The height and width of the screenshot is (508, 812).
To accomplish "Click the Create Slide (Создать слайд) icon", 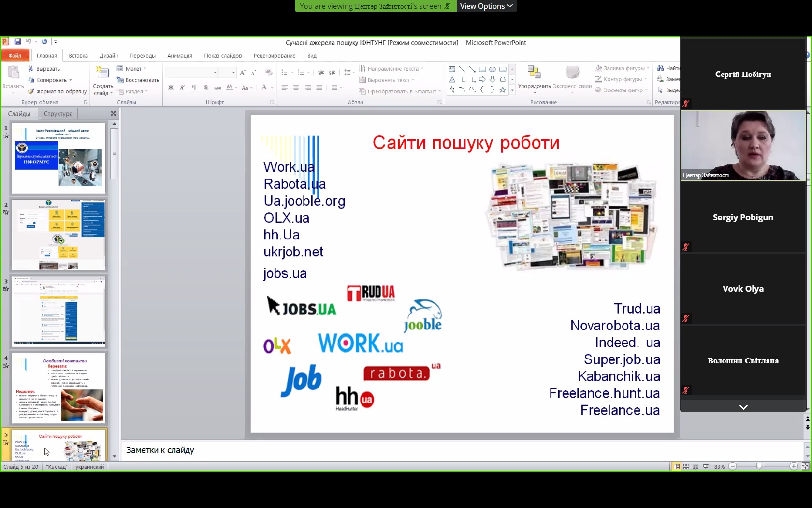I will pyautogui.click(x=102, y=73).
